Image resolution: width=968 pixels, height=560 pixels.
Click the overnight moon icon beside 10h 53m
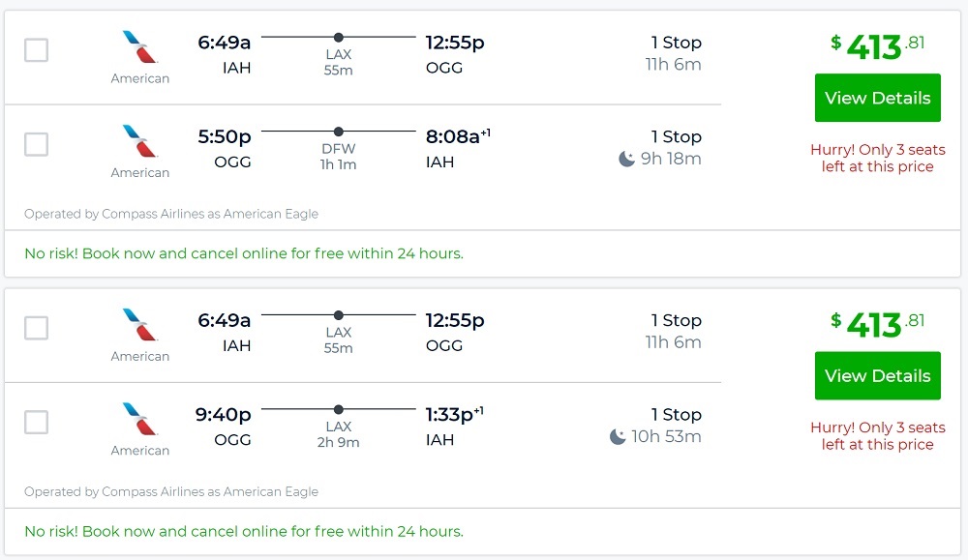click(618, 437)
